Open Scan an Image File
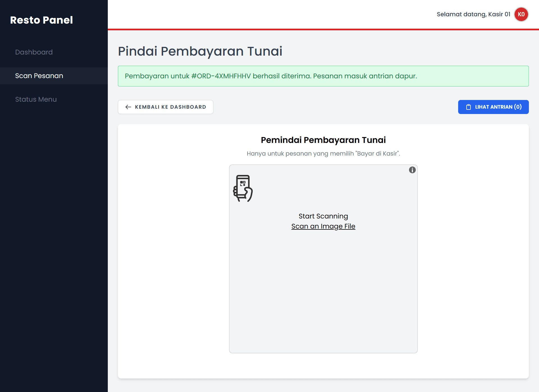Image resolution: width=539 pixels, height=392 pixels. click(323, 226)
